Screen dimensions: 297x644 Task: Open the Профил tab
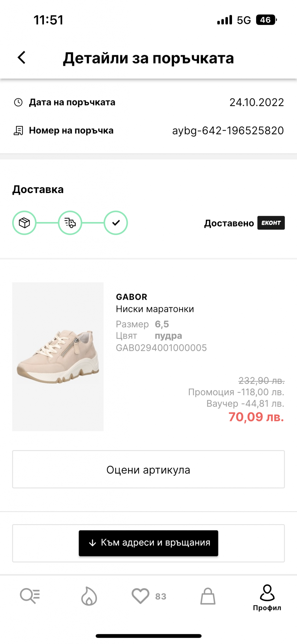click(x=267, y=597)
